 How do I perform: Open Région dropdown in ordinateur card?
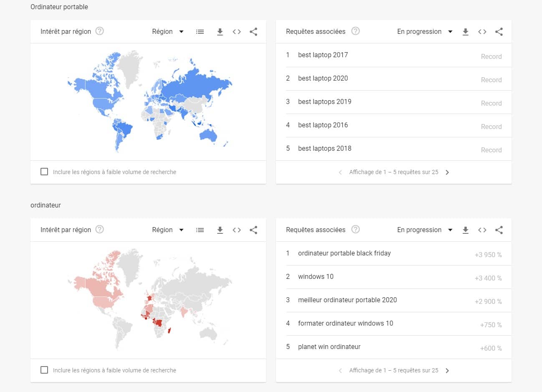pyautogui.click(x=168, y=230)
